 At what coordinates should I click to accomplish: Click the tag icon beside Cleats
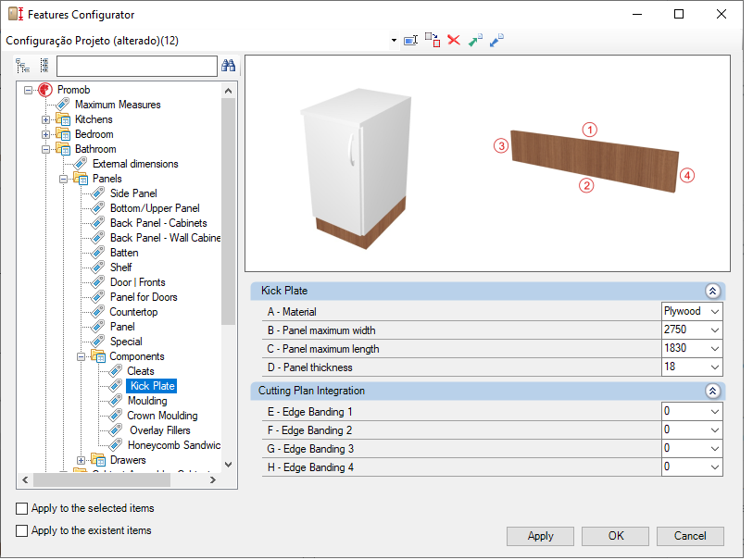click(116, 371)
